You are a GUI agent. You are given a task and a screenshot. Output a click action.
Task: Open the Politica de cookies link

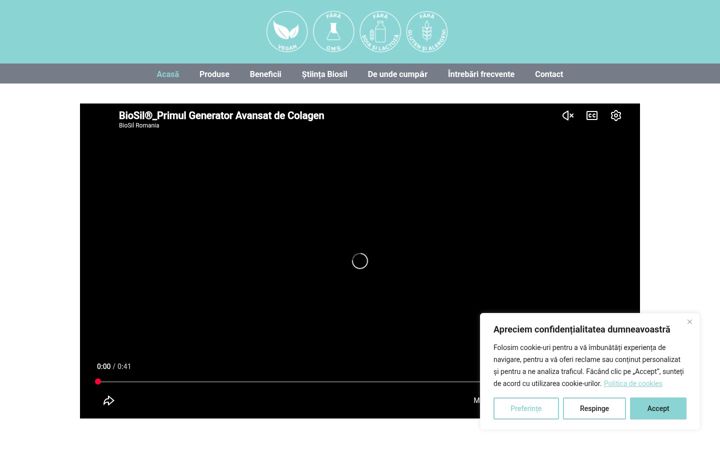633,383
